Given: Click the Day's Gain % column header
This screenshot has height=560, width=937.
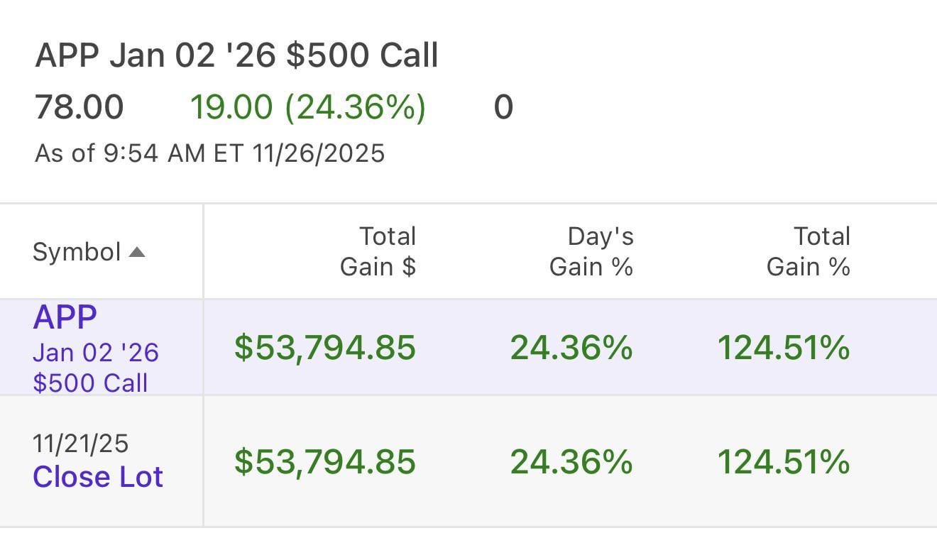Looking at the screenshot, I should pyautogui.click(x=591, y=251).
